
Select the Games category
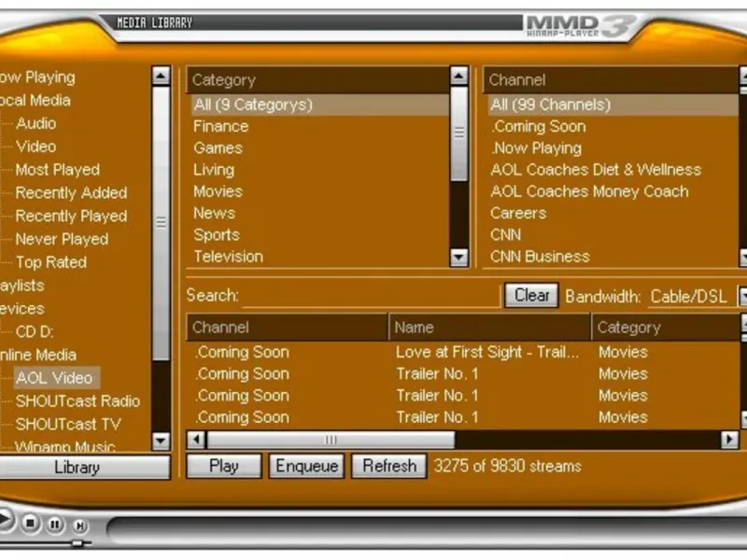(x=218, y=148)
